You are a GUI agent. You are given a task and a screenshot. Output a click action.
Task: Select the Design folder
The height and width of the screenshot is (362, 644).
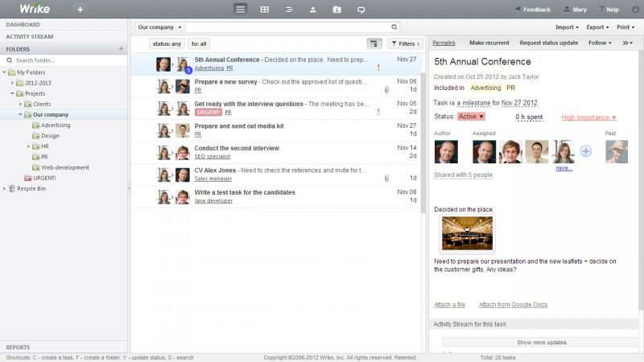pyautogui.click(x=50, y=136)
